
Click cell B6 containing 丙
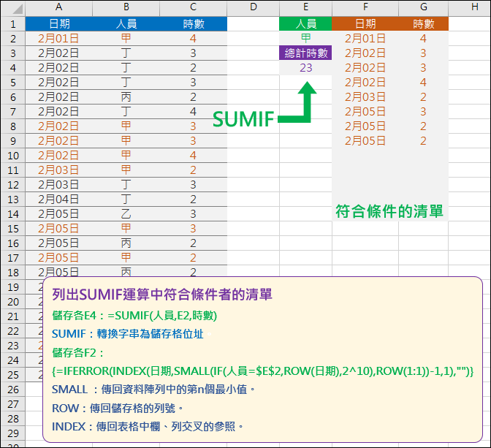tap(126, 96)
